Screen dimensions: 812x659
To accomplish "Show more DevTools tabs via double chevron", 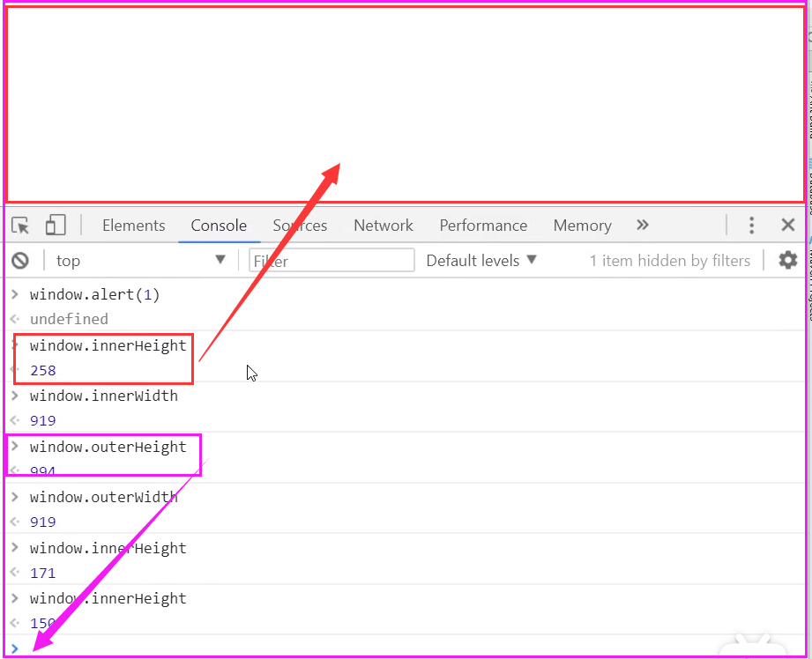I will 643,226.
